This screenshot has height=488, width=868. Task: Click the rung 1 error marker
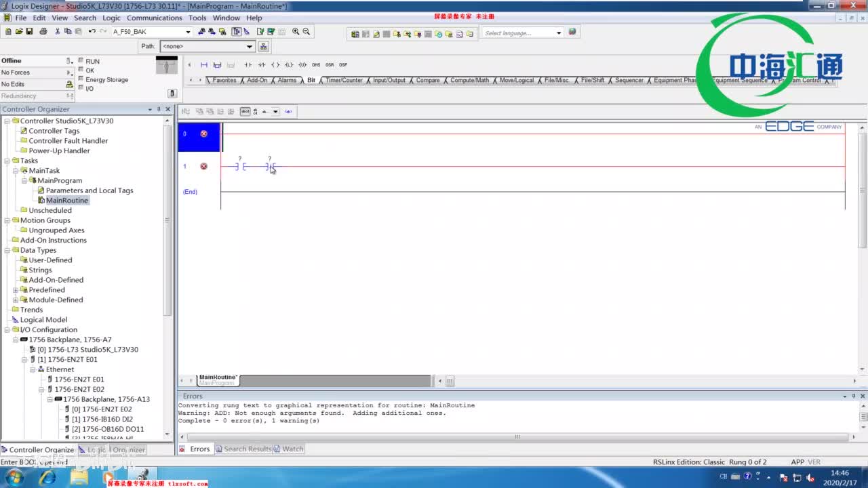203,166
